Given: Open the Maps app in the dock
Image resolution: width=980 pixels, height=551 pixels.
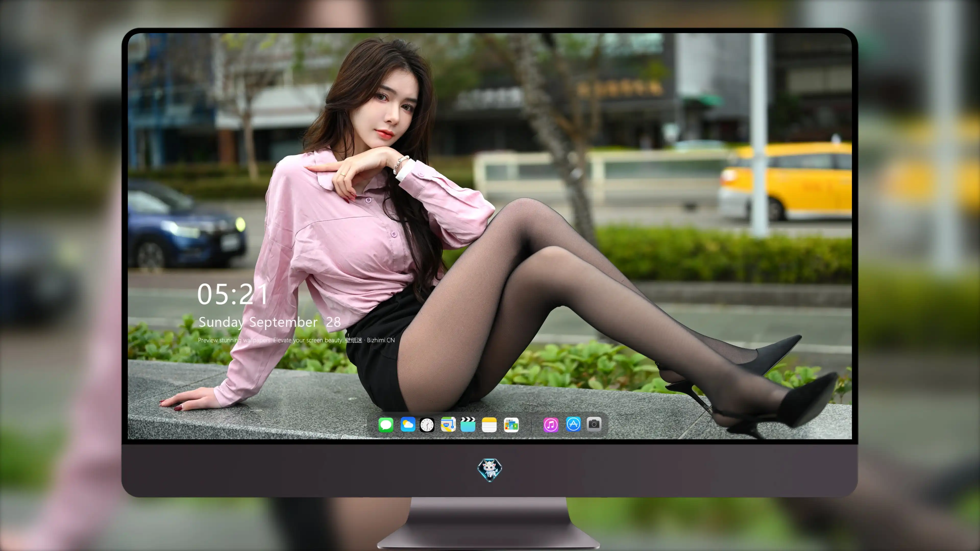Looking at the screenshot, I should tap(448, 425).
